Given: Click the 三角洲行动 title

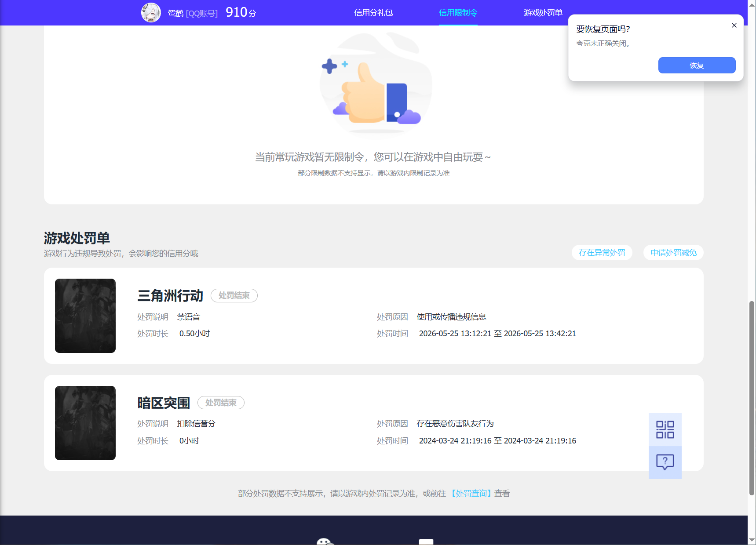Looking at the screenshot, I should click(170, 296).
